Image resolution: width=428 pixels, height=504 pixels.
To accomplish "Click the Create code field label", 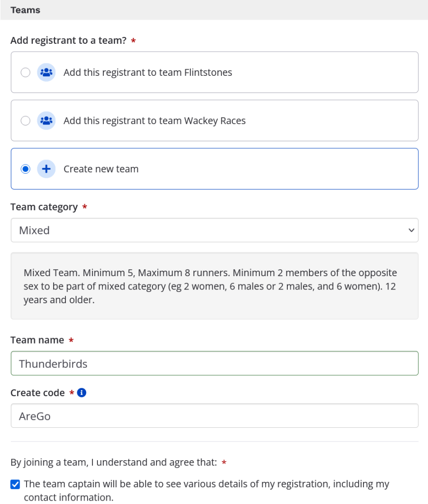I will [37, 393].
